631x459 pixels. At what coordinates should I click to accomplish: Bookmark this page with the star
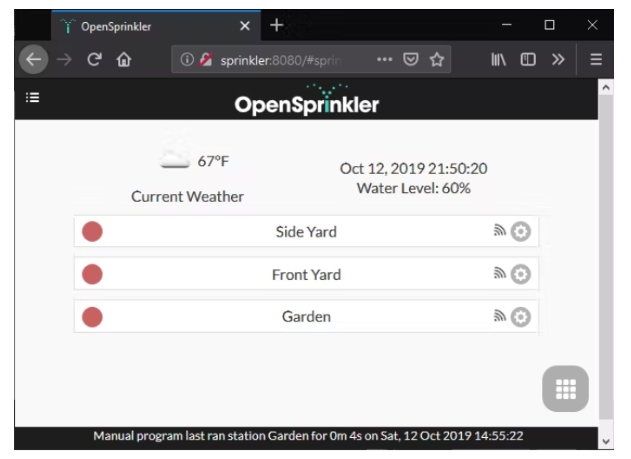point(437,60)
